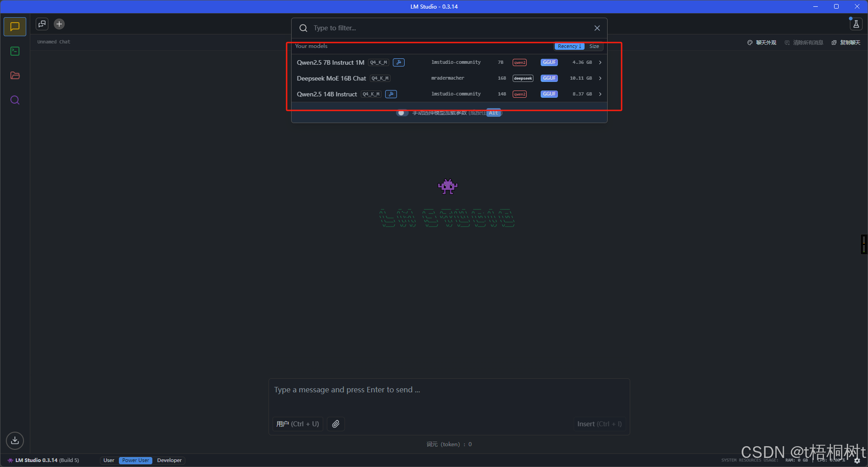Toggle the chat list panel icon
The height and width of the screenshot is (467, 868).
tap(42, 24)
